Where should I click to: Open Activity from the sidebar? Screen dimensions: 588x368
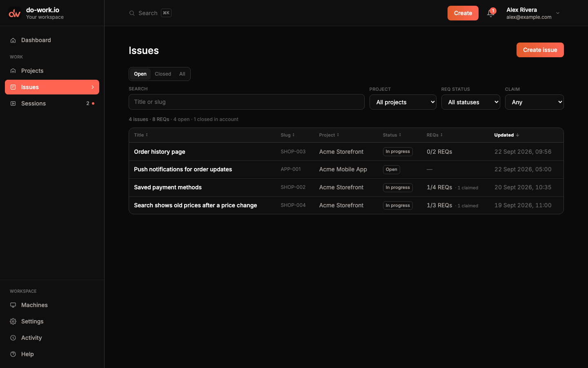pyautogui.click(x=52, y=338)
